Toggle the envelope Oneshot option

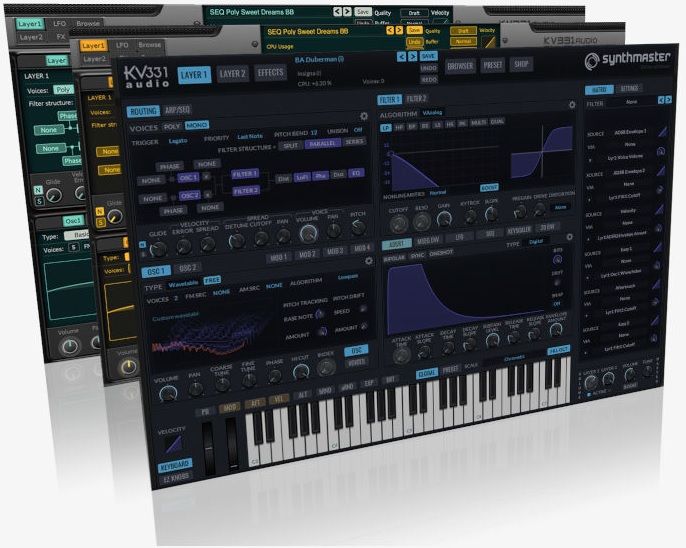click(441, 253)
